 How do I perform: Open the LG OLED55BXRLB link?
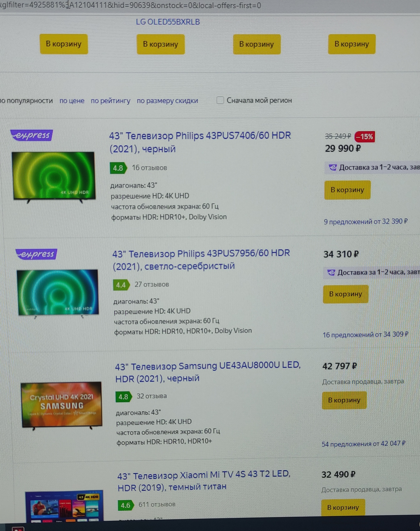tap(168, 22)
